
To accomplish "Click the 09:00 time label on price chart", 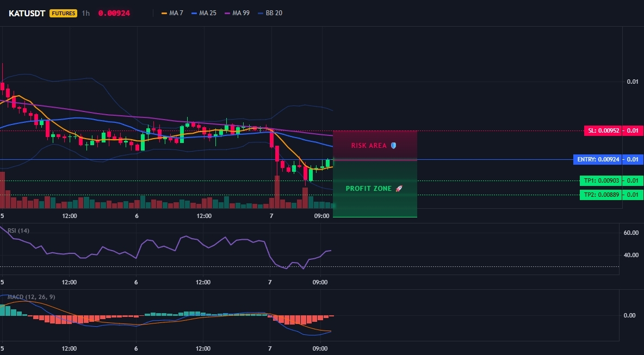I will click(321, 216).
